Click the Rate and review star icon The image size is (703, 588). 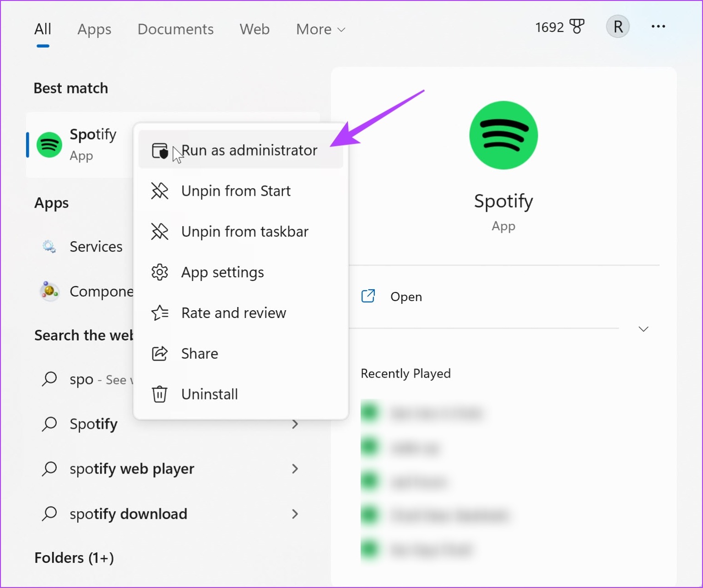pos(159,313)
